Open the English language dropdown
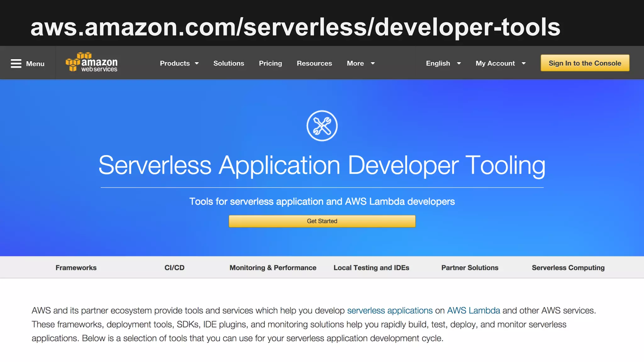Image resolution: width=644 pixels, height=362 pixels. click(x=443, y=63)
